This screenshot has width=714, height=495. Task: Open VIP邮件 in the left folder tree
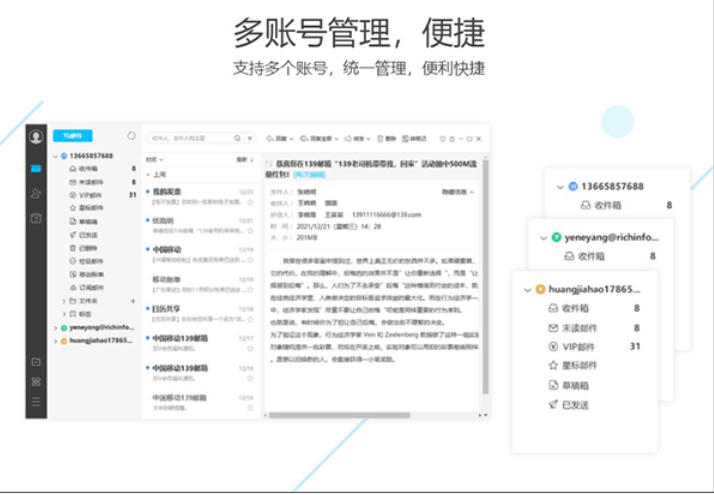click(x=90, y=195)
